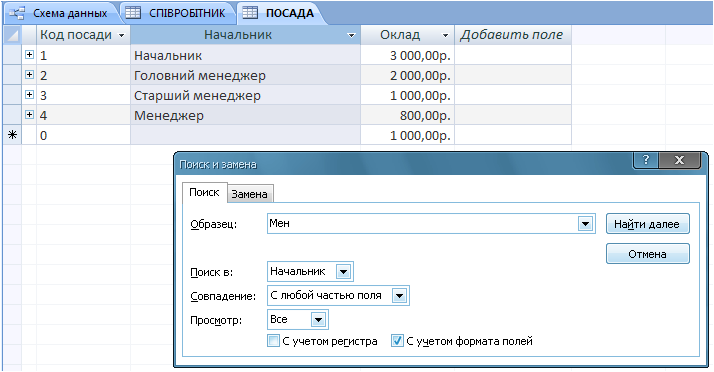Click the select-all corner of the datasheet

pyautogui.click(x=12, y=35)
